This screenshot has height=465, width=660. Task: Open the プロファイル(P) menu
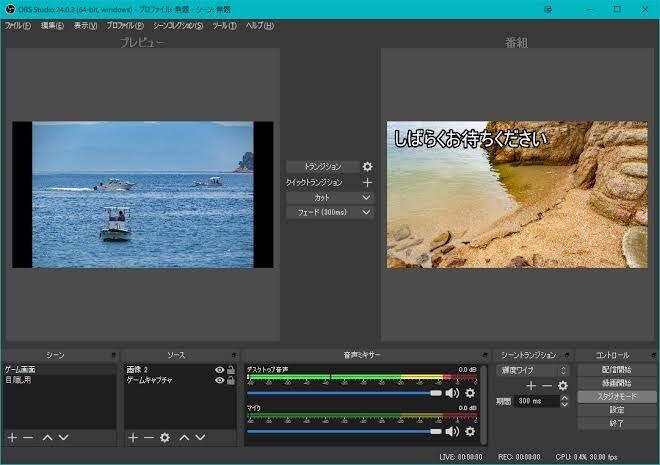coord(125,26)
